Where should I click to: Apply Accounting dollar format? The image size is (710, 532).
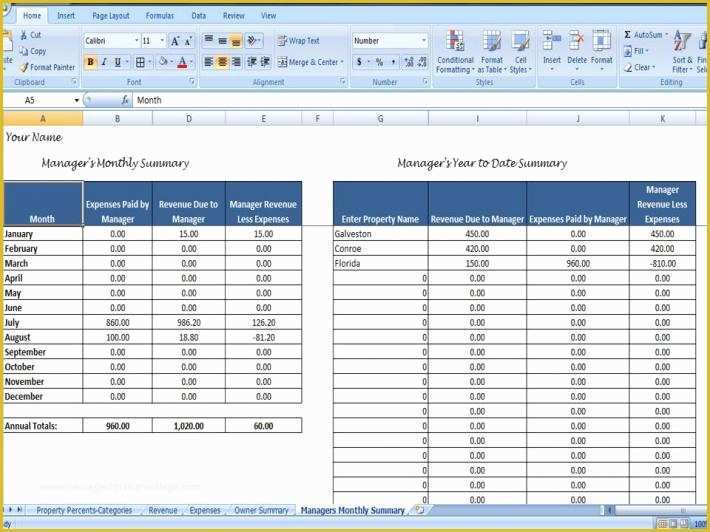click(x=359, y=62)
